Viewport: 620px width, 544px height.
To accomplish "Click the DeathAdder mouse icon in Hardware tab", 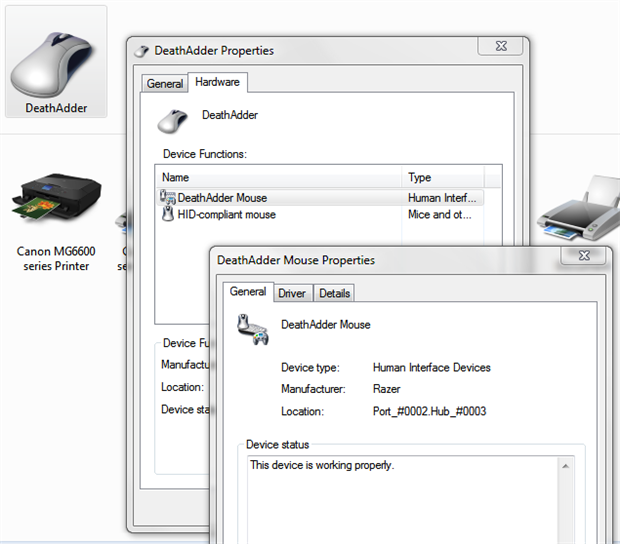I will [x=172, y=121].
